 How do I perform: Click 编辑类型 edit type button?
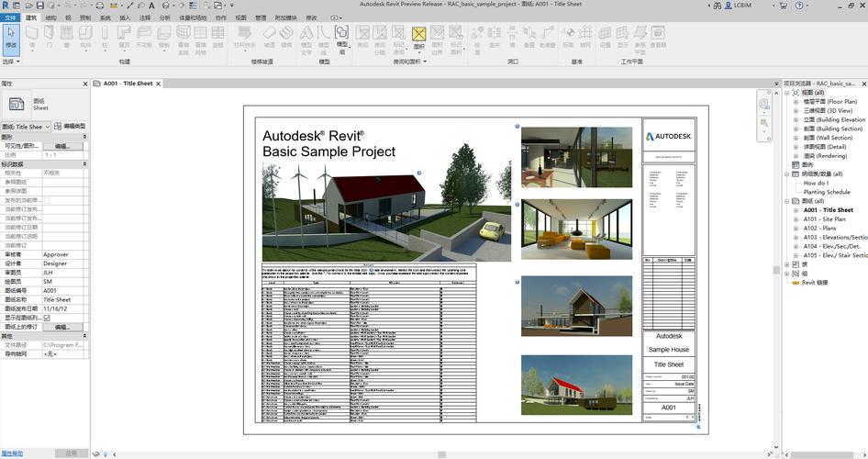tap(70, 127)
